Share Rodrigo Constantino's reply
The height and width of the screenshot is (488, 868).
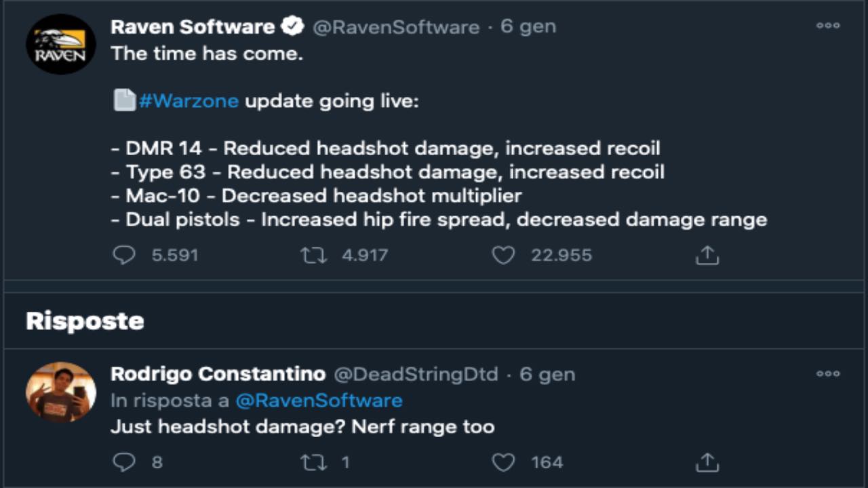pos(707,462)
